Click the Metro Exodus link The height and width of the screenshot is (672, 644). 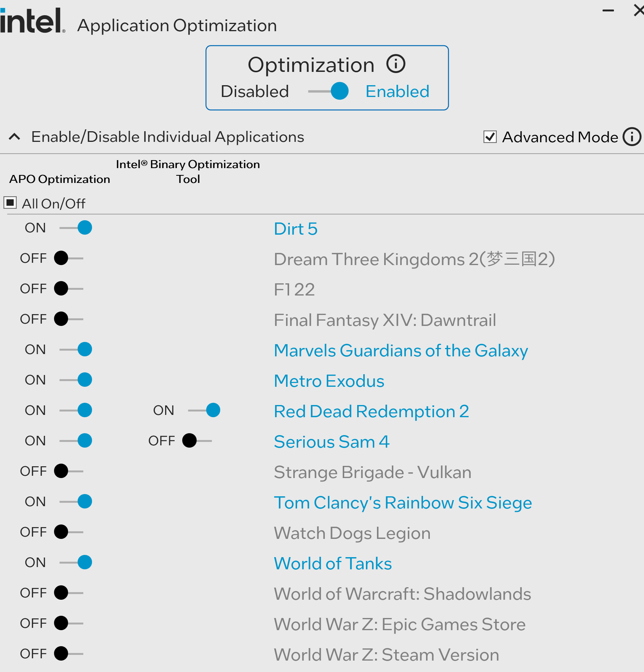(x=329, y=381)
